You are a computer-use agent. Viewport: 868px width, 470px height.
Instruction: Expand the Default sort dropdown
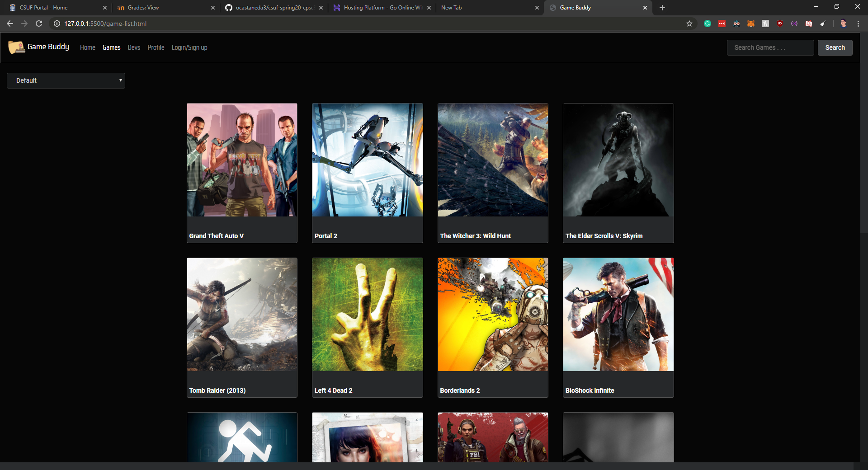pyautogui.click(x=66, y=80)
